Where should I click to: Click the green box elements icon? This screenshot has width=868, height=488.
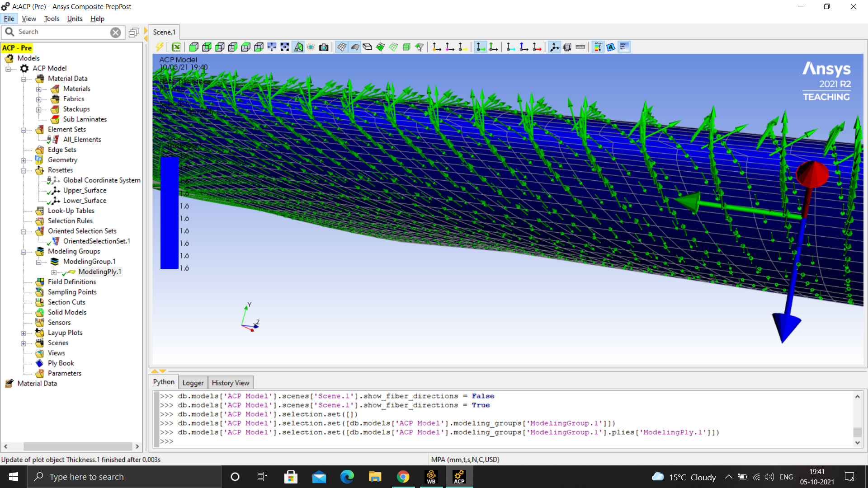coord(406,47)
